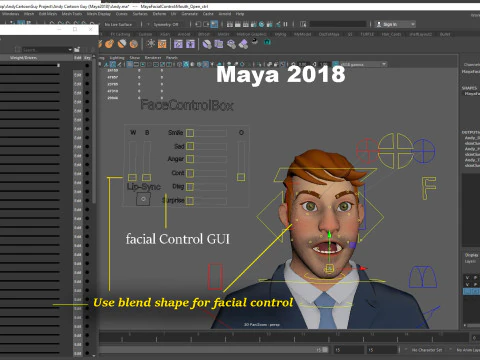
Task: Click the purple-grey sphere shelf icon
Action: click(207, 44)
